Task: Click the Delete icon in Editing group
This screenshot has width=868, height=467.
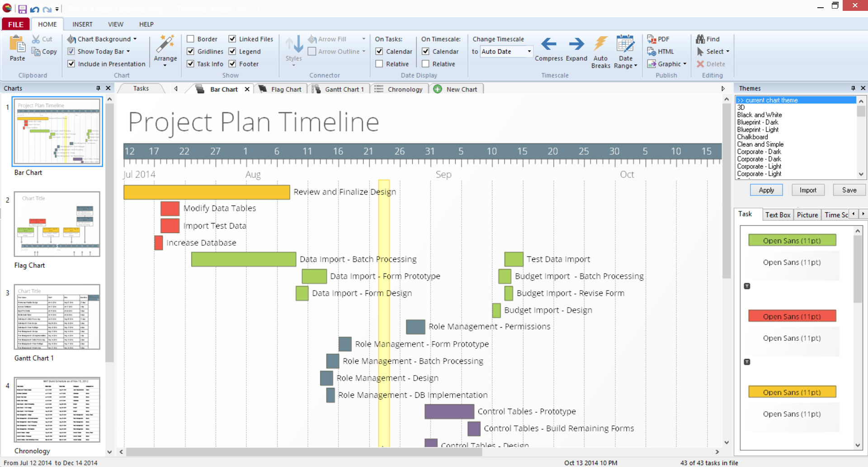Action: click(711, 63)
